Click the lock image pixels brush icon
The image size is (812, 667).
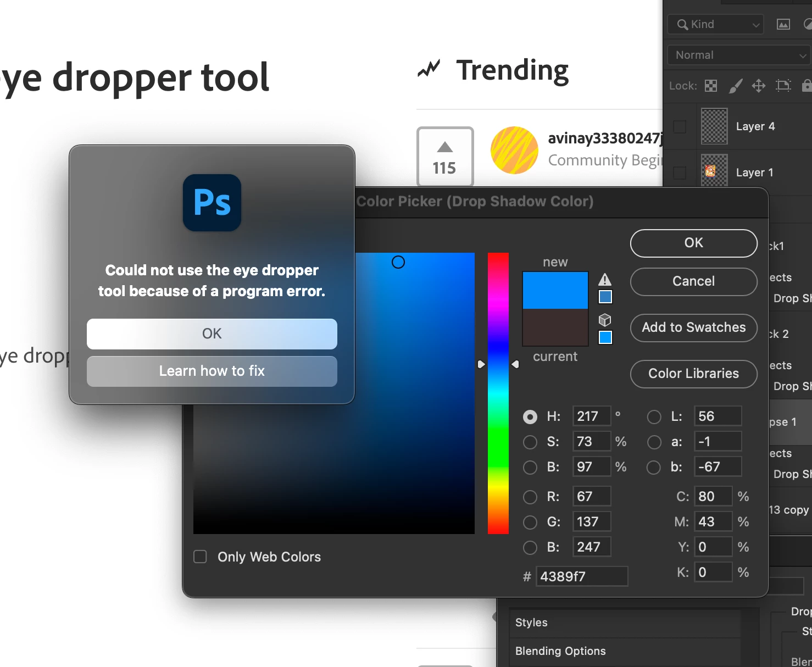[x=735, y=86]
